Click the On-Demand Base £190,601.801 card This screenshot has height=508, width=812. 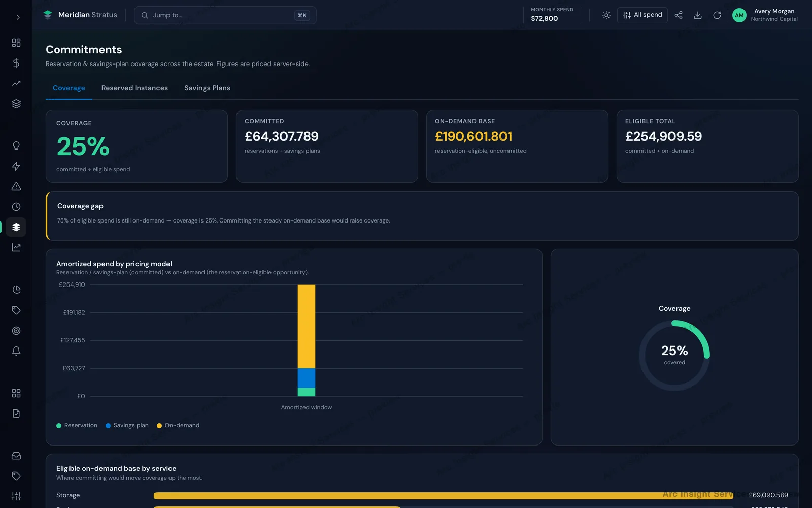(517, 146)
